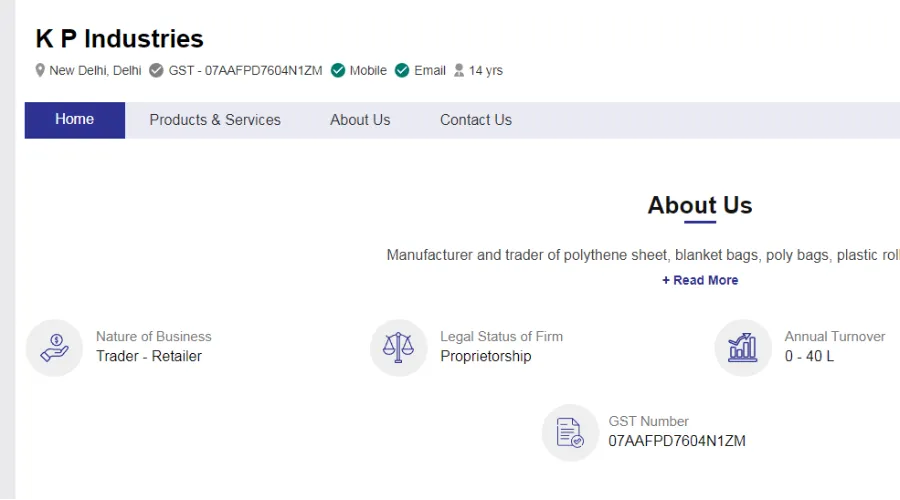Click the GST Number label

pyautogui.click(x=649, y=421)
